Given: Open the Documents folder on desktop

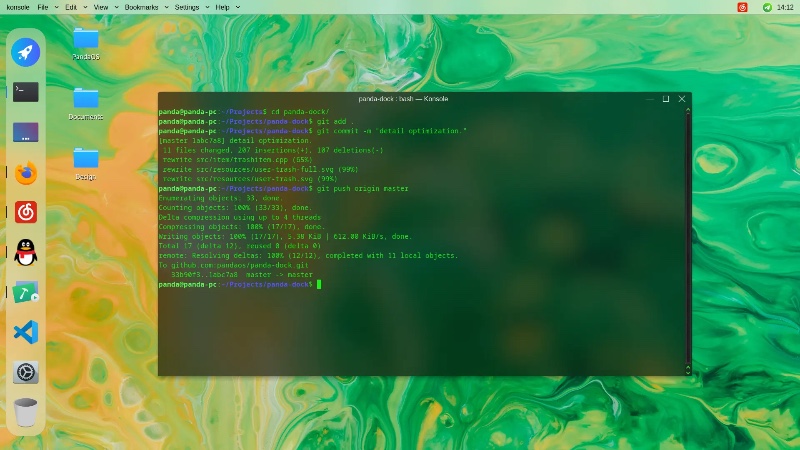Looking at the screenshot, I should tap(86, 100).
